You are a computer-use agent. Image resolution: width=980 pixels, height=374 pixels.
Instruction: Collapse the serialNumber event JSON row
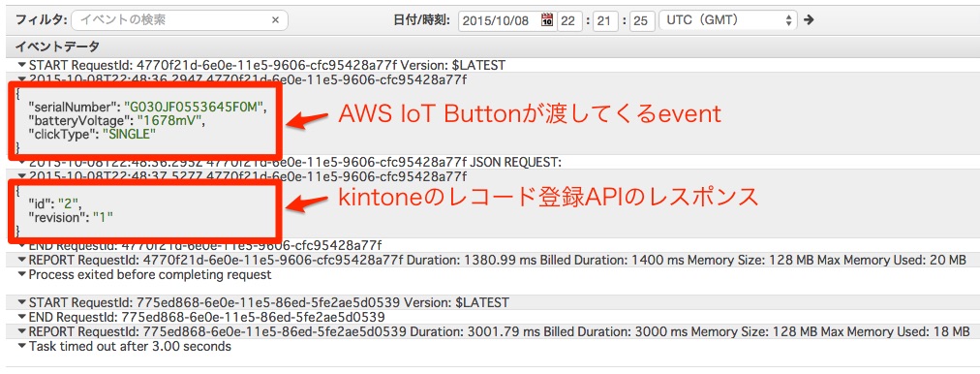(x=22, y=79)
